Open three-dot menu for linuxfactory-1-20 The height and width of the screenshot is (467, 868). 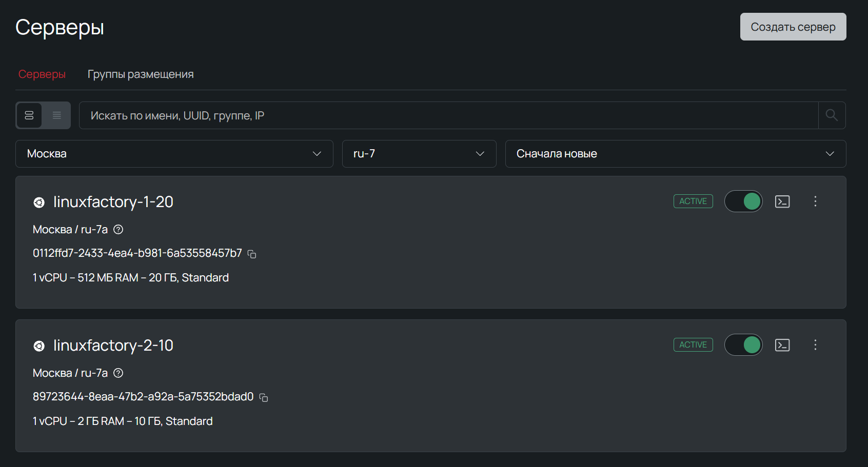[x=815, y=201]
